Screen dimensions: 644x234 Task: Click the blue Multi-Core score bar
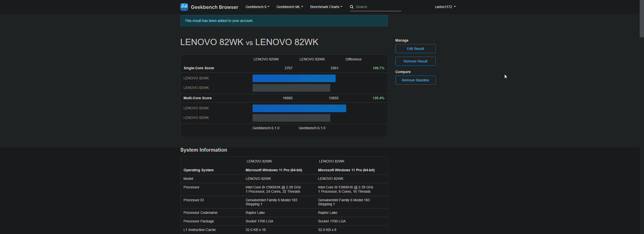299,108
